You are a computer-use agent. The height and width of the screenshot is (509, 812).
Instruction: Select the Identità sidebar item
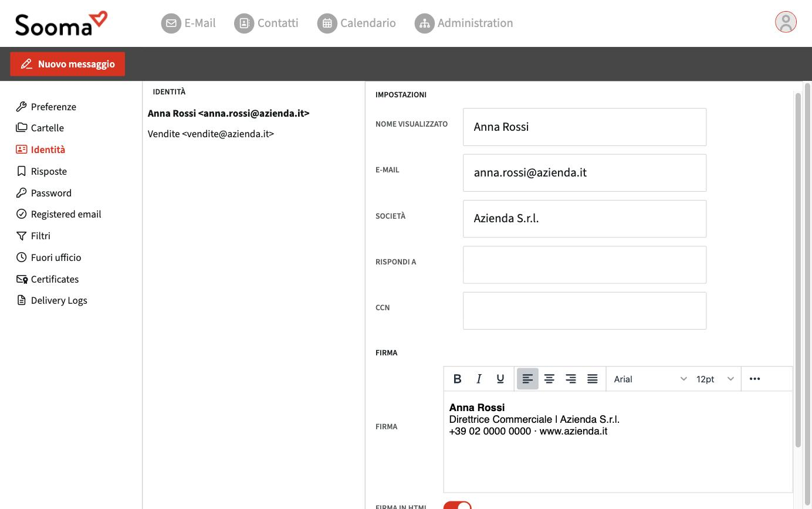(40, 150)
